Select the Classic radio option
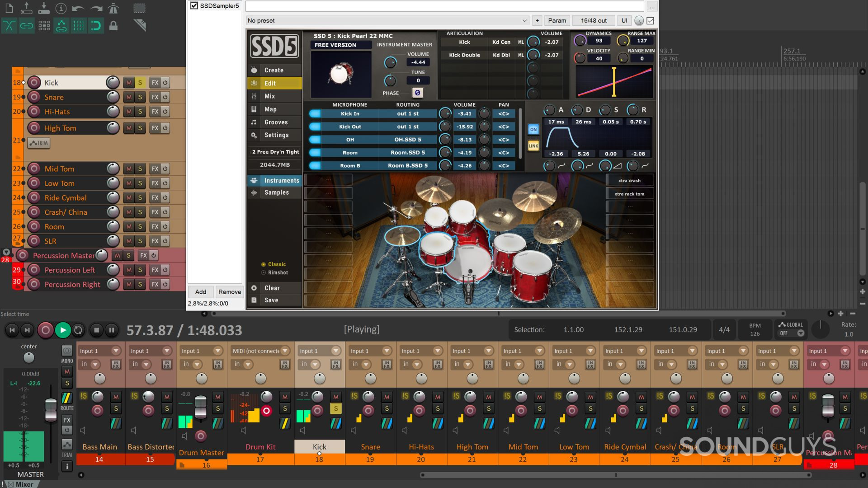The image size is (868, 488). pos(264,264)
